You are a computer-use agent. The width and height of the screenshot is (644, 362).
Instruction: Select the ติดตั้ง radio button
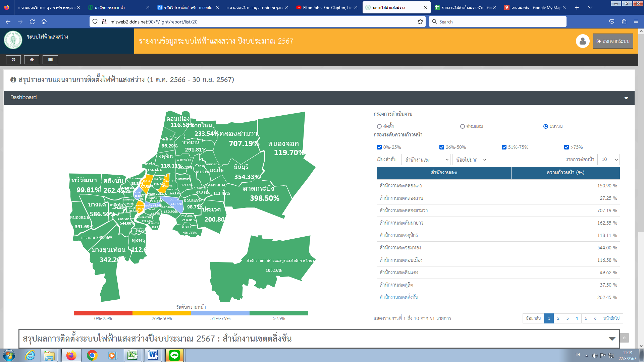tap(379, 126)
